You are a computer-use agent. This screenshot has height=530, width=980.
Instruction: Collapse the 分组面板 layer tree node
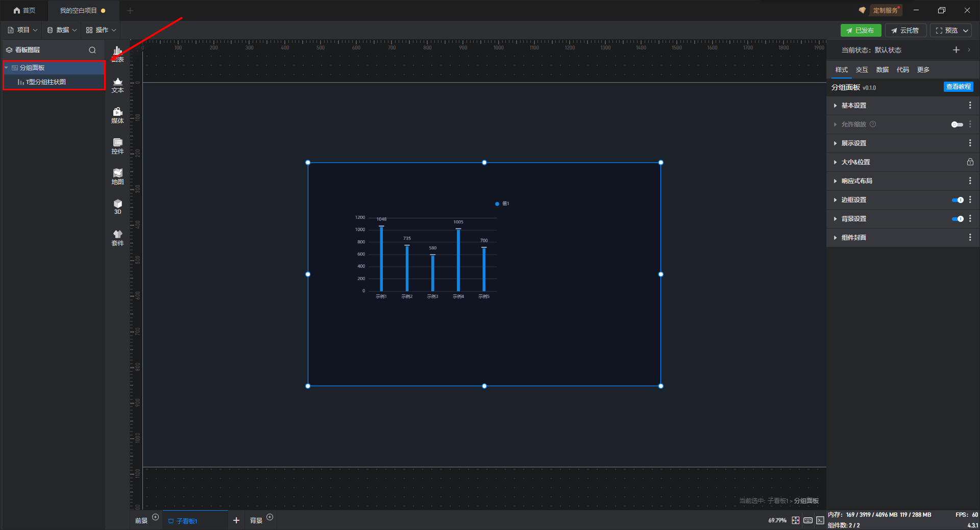[x=6, y=68]
